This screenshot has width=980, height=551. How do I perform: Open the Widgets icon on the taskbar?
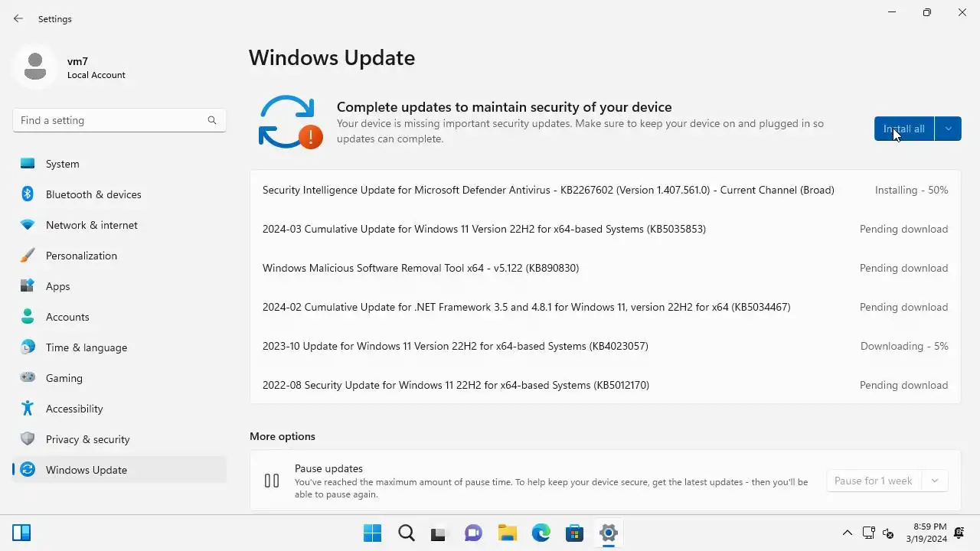pos(21,533)
